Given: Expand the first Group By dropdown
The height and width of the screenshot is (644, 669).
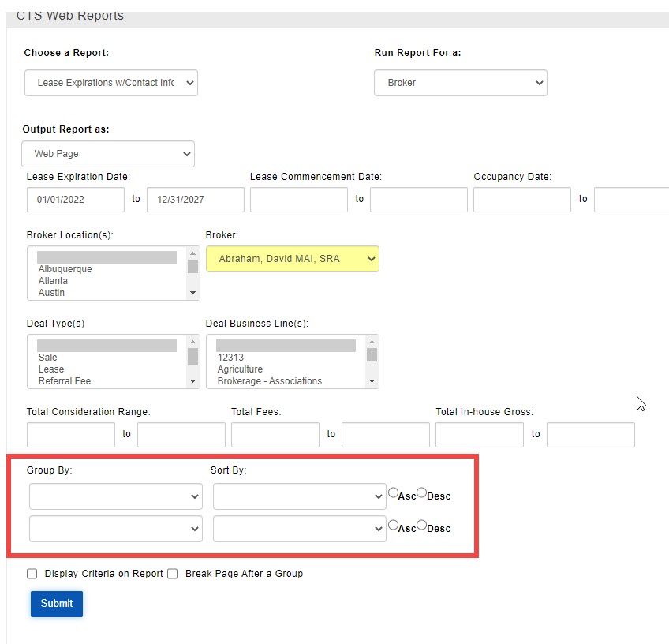Looking at the screenshot, I should point(115,496).
